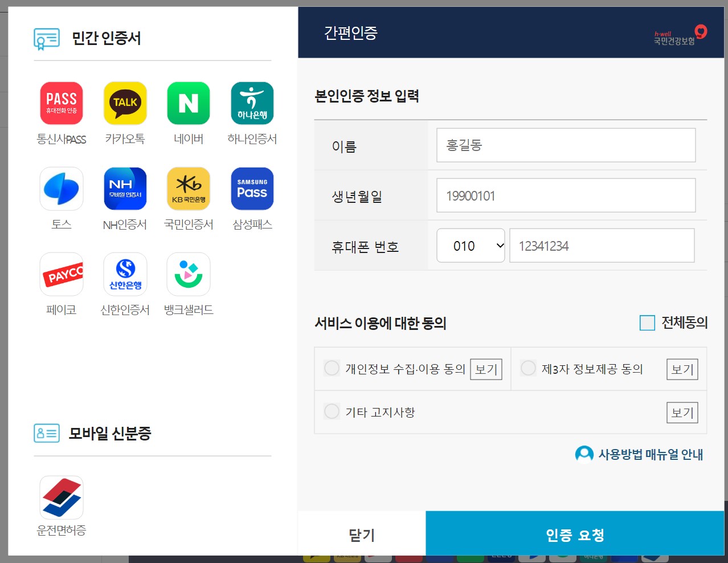
Task: Check the 전체동의 checkbox
Action: click(x=647, y=323)
